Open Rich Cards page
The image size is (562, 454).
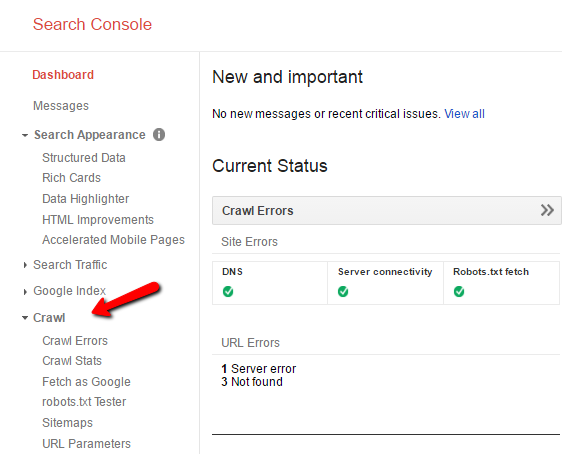tap(71, 178)
